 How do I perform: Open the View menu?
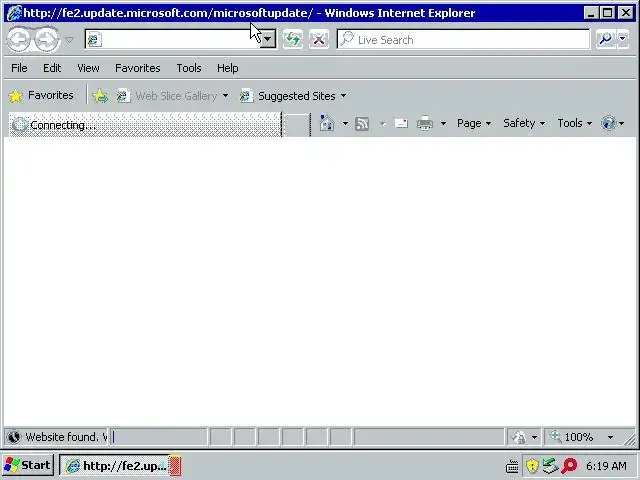88,68
